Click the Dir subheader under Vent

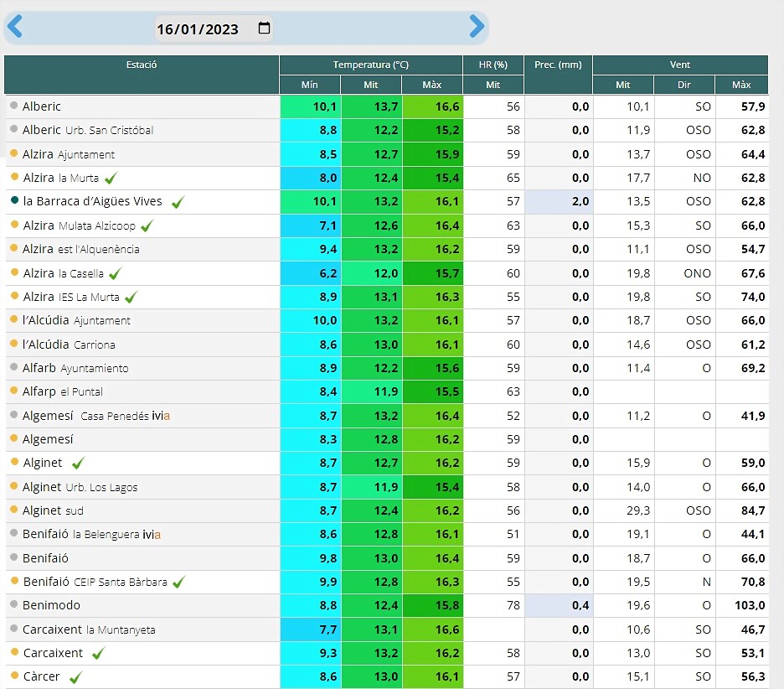tap(684, 85)
